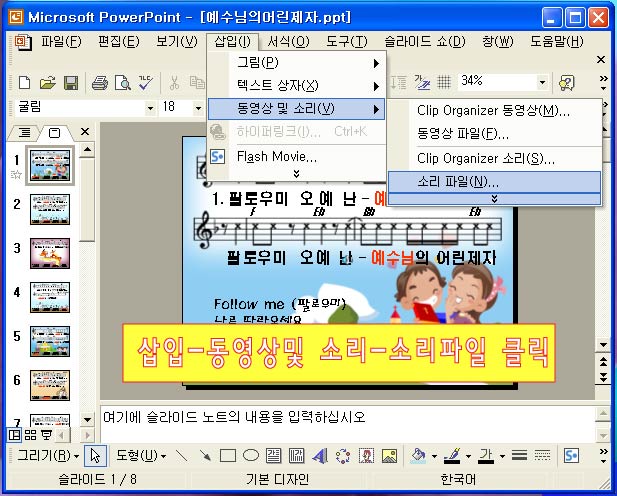Insert Diagram or Organization Chart icon

pos(343,456)
